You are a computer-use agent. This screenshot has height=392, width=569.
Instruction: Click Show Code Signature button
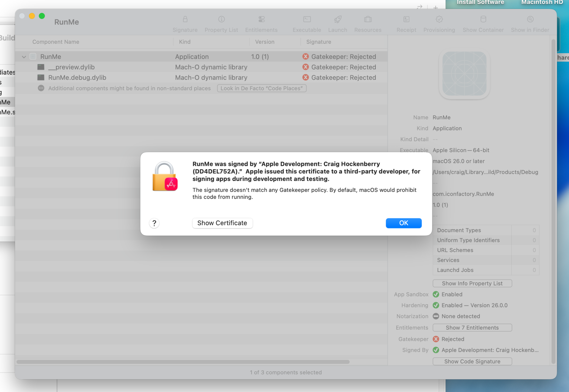tap(472, 361)
